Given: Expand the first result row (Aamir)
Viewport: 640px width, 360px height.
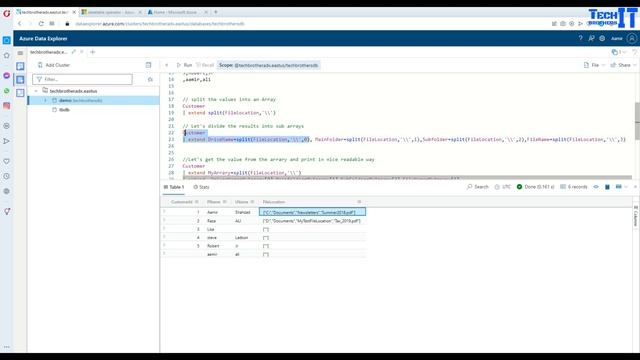Looking at the screenshot, I should click(x=164, y=212).
